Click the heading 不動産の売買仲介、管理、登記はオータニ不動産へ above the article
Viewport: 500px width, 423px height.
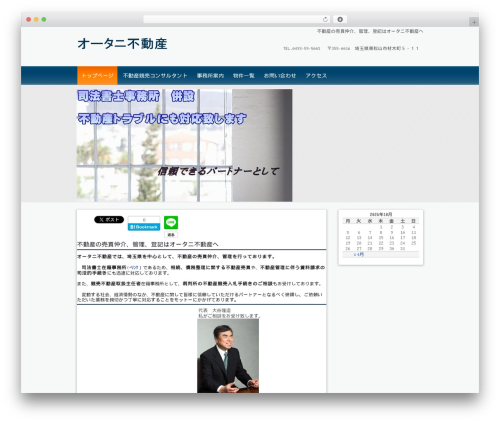tap(148, 244)
